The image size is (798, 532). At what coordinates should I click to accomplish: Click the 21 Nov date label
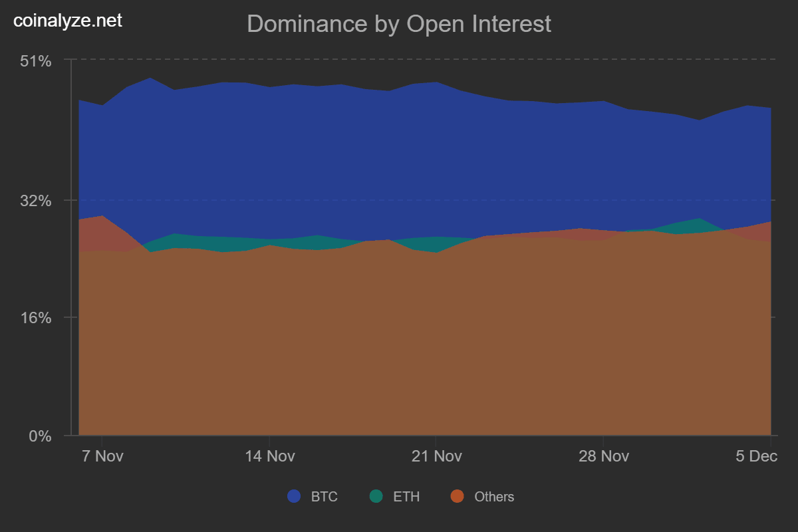pos(436,456)
